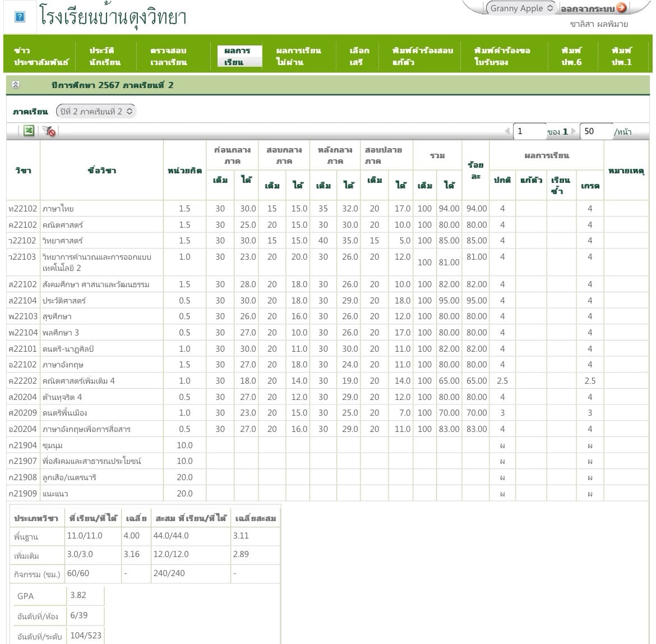Select the สุขศึกษา subject cell
The image size is (656, 644).
tap(101, 316)
